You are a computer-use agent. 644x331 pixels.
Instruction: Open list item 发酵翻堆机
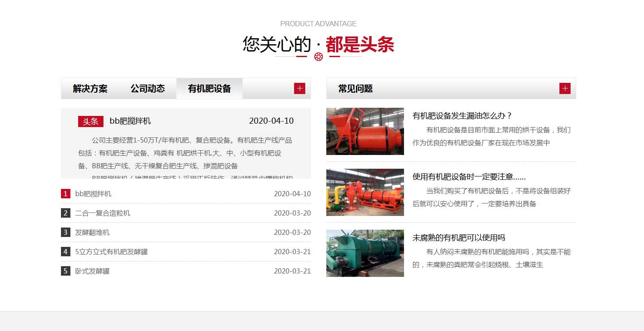[x=92, y=232]
